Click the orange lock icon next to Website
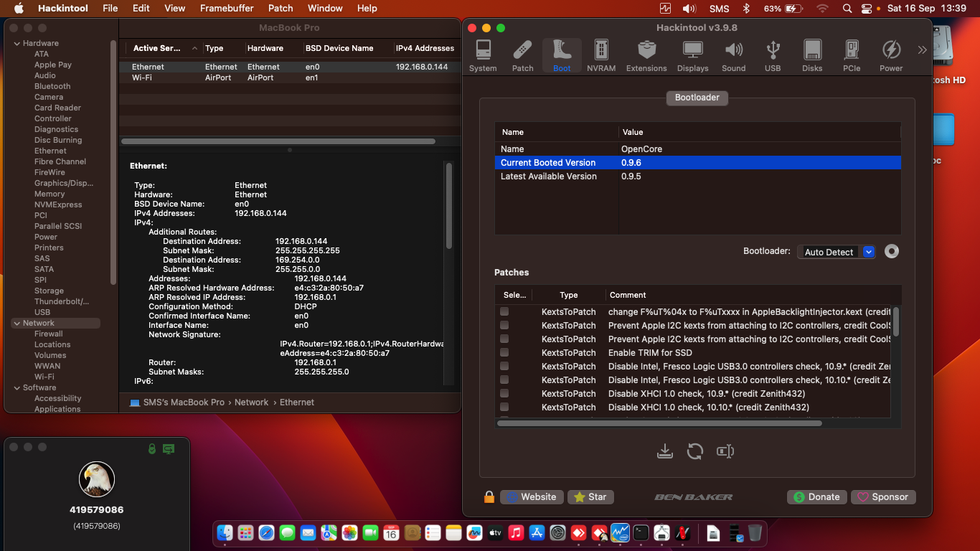Image resolution: width=980 pixels, height=551 pixels. pos(489,496)
